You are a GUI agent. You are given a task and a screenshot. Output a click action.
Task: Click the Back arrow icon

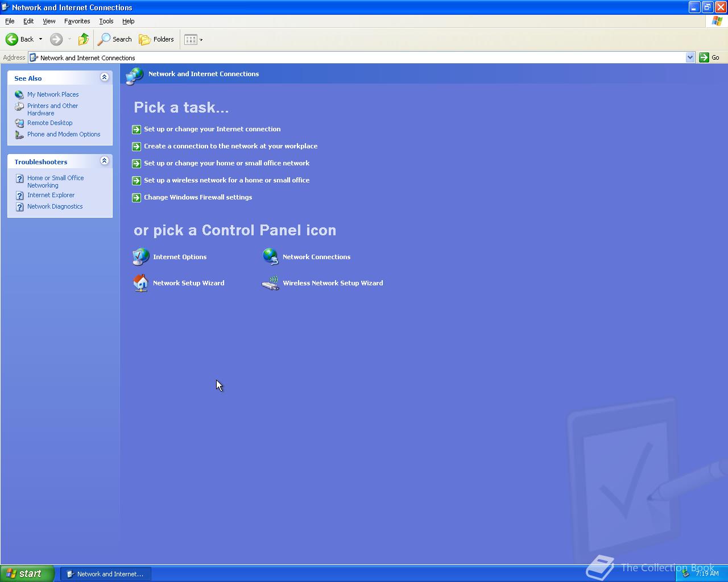coord(11,39)
